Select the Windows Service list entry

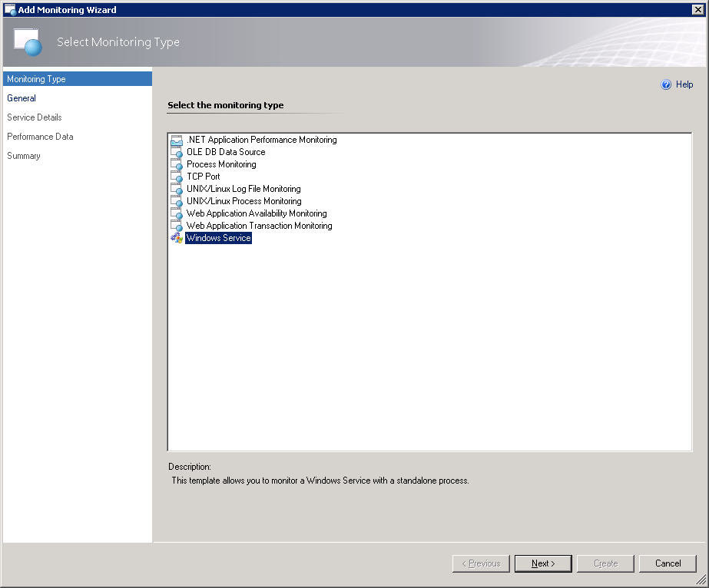click(x=218, y=238)
